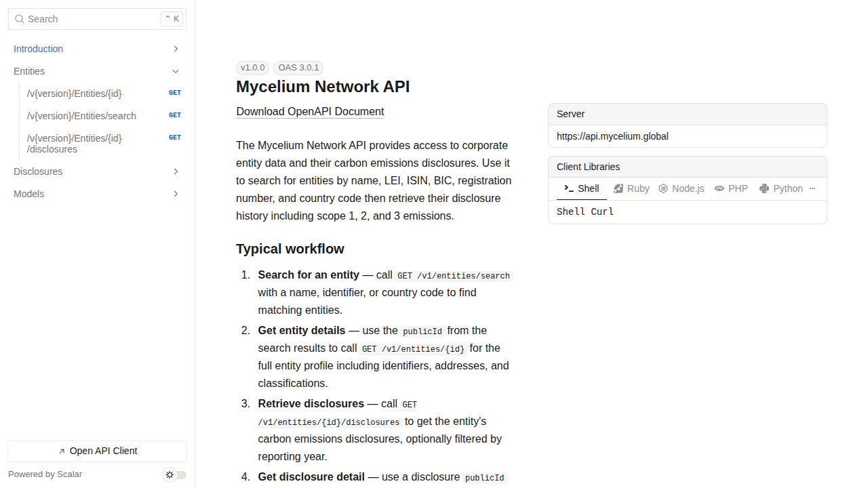This screenshot has height=488, width=868.
Task: Click the Ruby library icon
Action: [x=618, y=188]
